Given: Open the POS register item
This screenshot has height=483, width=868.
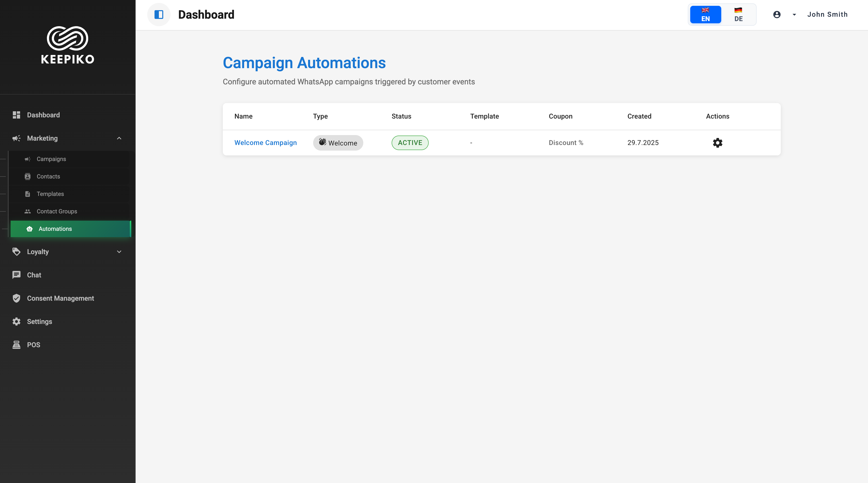Looking at the screenshot, I should click(33, 345).
